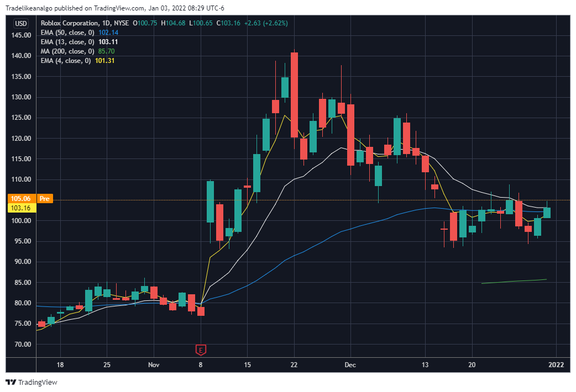
Task: Click the TradingView text in the footer
Action: (x=38, y=383)
